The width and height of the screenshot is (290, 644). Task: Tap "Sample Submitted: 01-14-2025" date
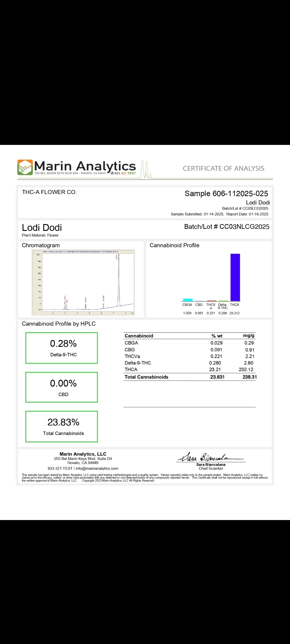[x=197, y=214]
